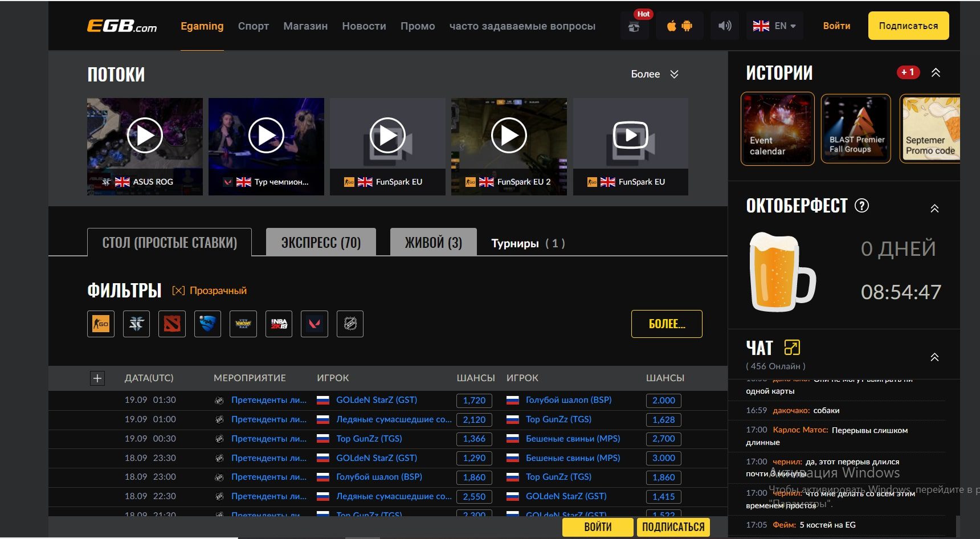This screenshot has height=539, width=980.
Task: Expand streams with Более chevron
Action: click(x=674, y=74)
